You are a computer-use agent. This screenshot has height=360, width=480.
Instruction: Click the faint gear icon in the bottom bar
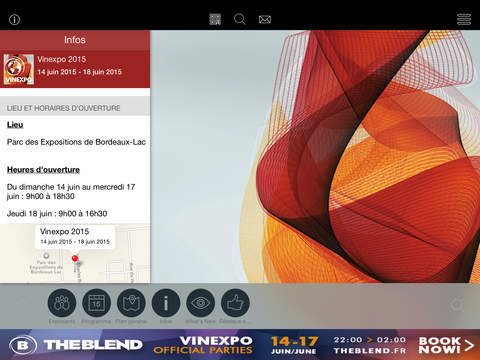click(456, 304)
